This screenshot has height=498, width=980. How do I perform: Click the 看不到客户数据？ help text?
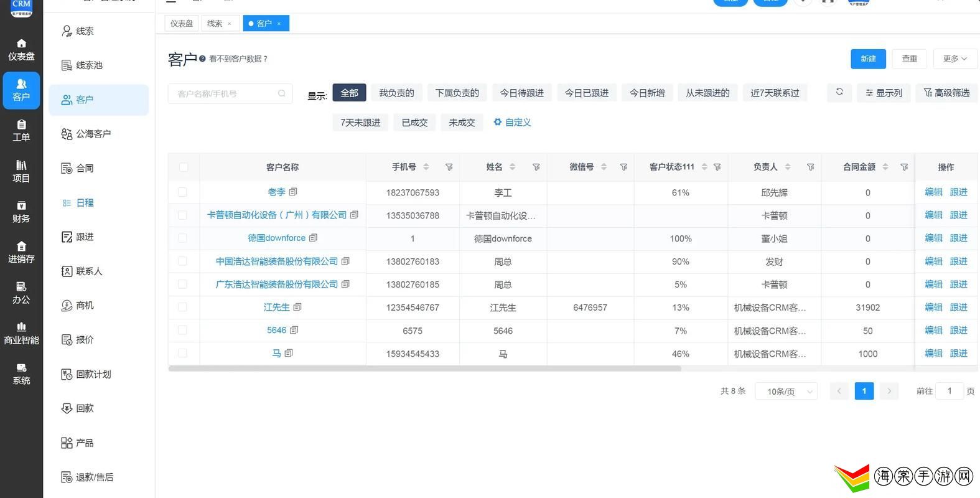click(238, 59)
